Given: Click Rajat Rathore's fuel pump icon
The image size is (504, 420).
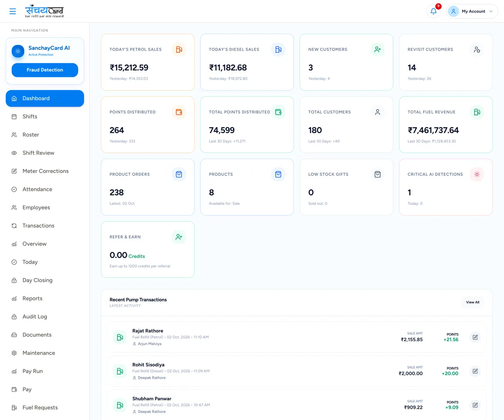Looking at the screenshot, I should click(x=120, y=337).
